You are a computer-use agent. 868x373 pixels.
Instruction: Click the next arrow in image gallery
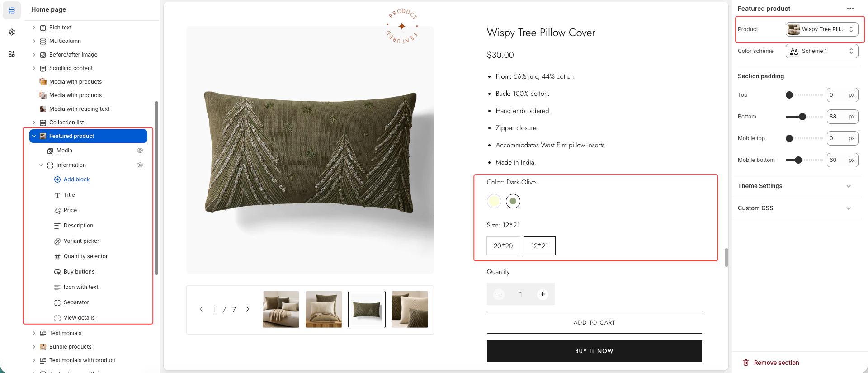[x=248, y=309]
